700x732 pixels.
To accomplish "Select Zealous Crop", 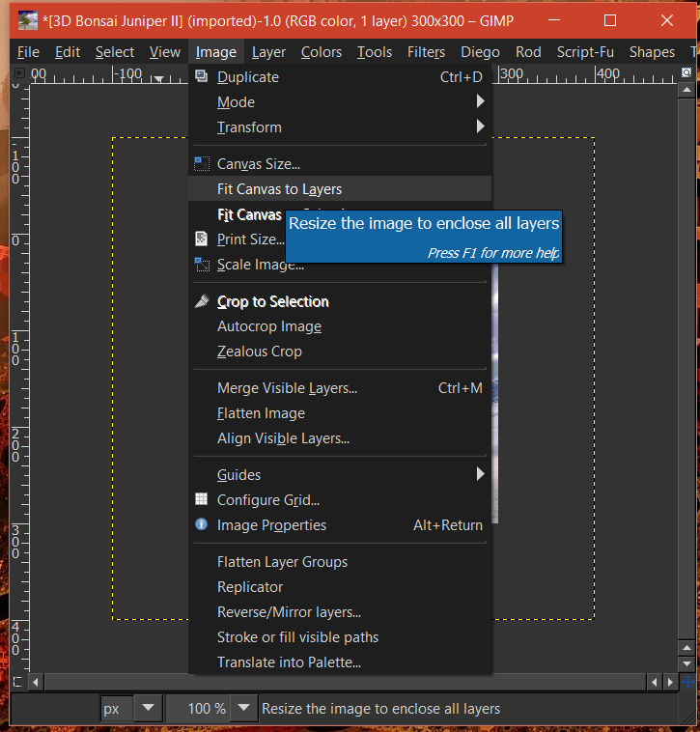I will tap(340, 352).
